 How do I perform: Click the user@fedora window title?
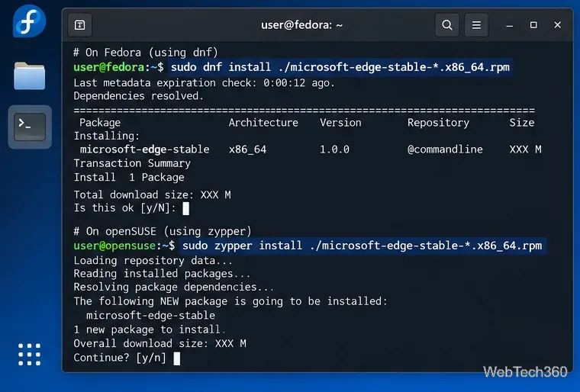302,24
